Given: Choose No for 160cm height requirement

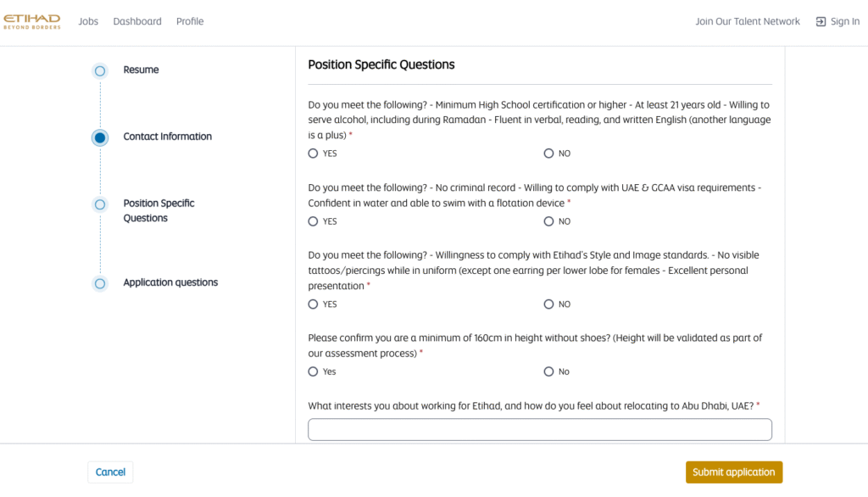Looking at the screenshot, I should pyautogui.click(x=548, y=371).
